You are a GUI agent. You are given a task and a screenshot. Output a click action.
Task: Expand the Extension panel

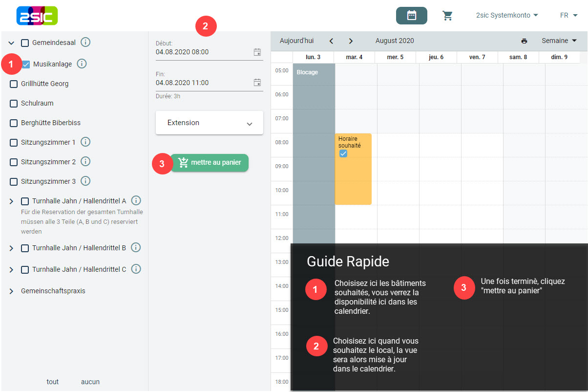pos(210,123)
